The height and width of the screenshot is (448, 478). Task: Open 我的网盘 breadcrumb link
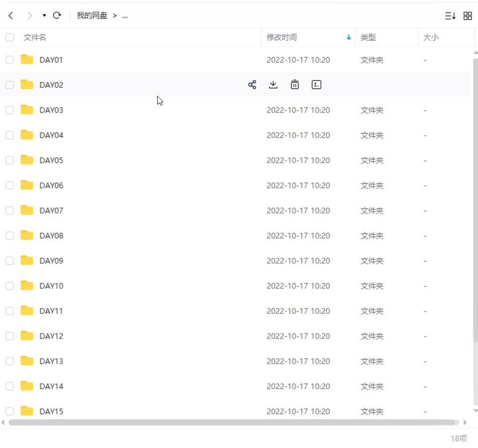pyautogui.click(x=92, y=16)
